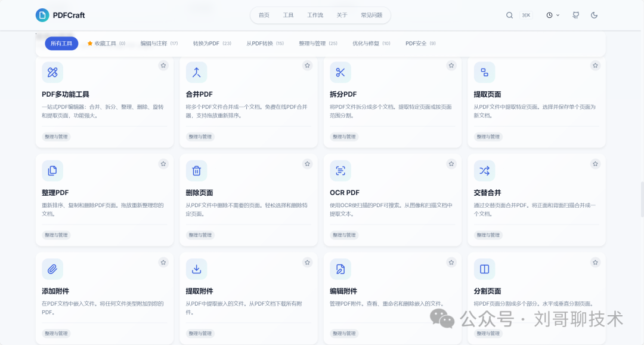Click the 删除页面 trash icon
This screenshot has height=345, width=644.
(x=196, y=171)
